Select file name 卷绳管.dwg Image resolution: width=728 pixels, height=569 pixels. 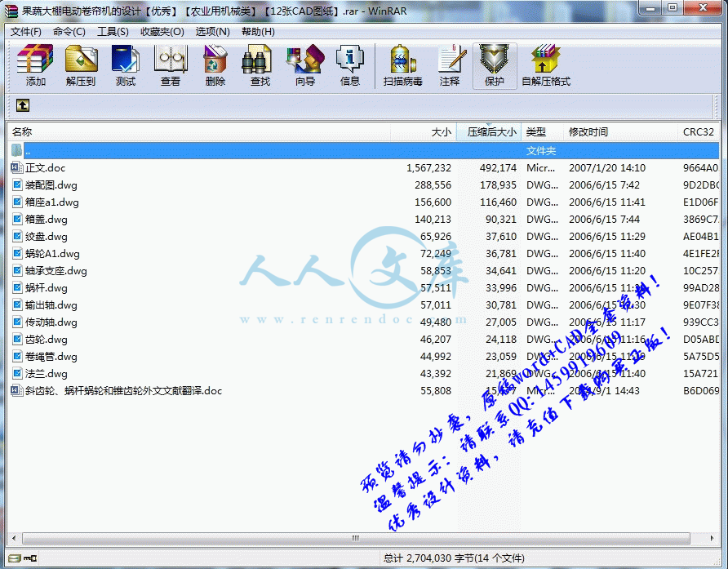pyautogui.click(x=51, y=357)
